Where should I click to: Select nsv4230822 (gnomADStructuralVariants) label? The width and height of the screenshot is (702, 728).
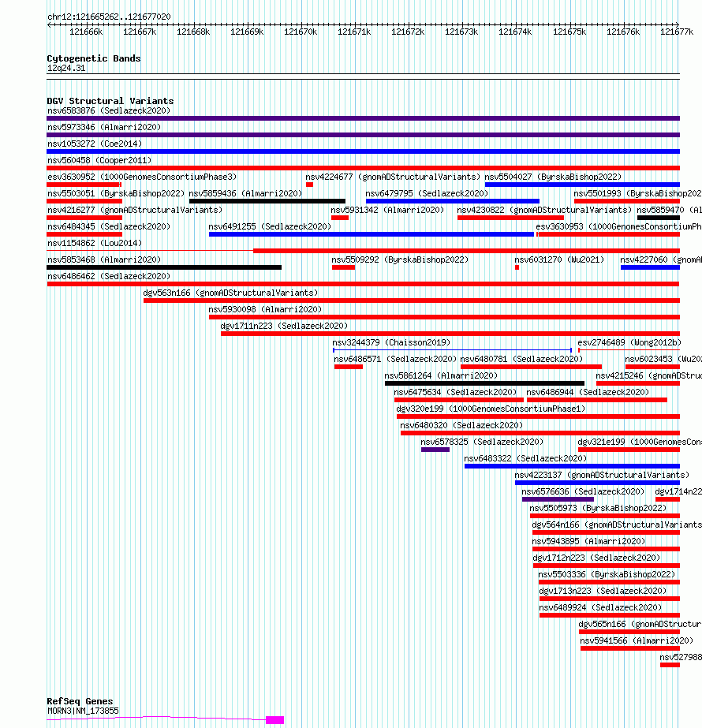pyautogui.click(x=544, y=210)
